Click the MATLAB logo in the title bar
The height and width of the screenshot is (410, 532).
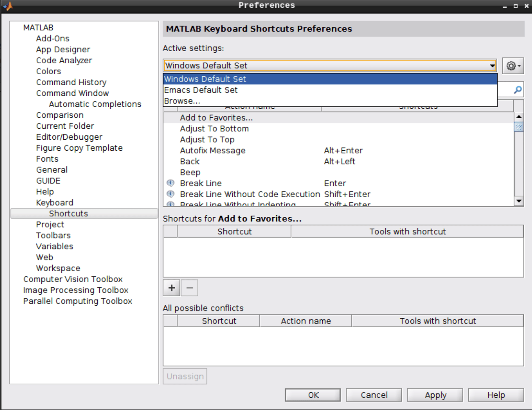[7, 5]
